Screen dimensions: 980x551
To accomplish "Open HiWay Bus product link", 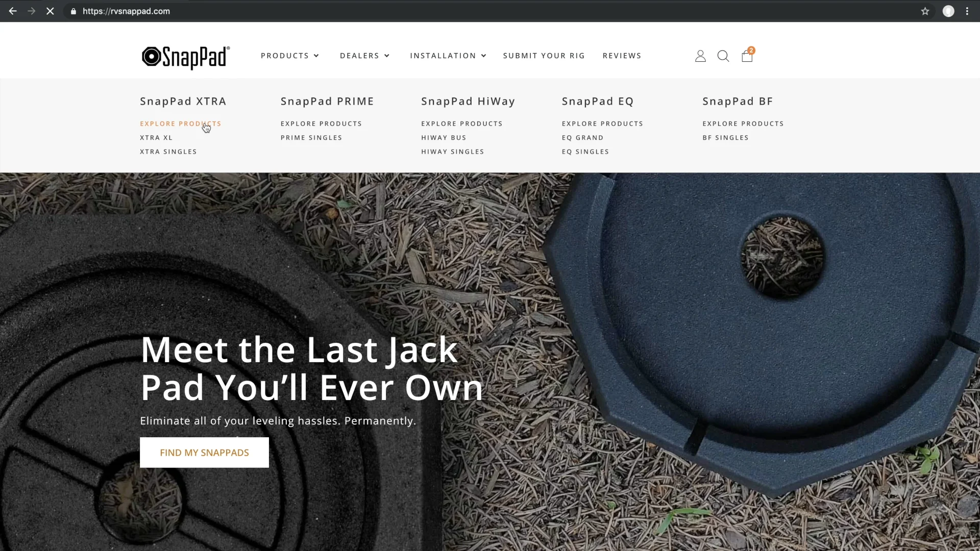I will pos(444,138).
